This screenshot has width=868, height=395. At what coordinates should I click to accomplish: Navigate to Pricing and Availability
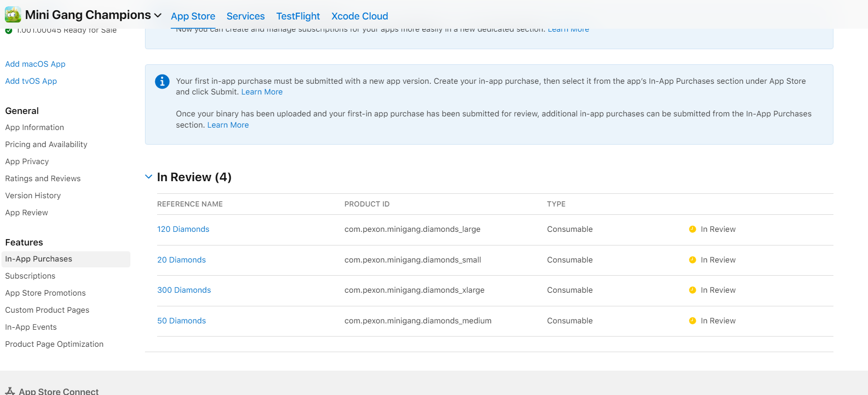pos(46,145)
